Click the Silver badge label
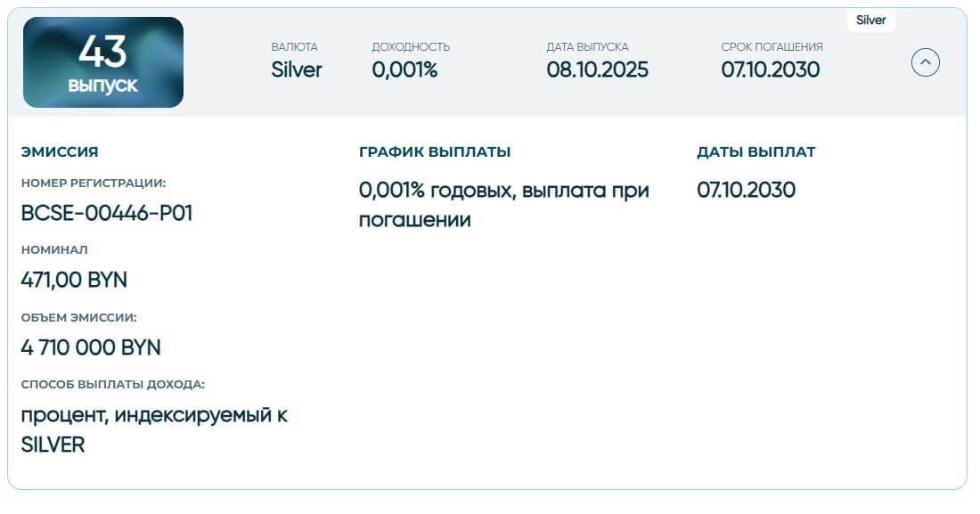The width and height of the screenshot is (980, 514). coord(870,20)
